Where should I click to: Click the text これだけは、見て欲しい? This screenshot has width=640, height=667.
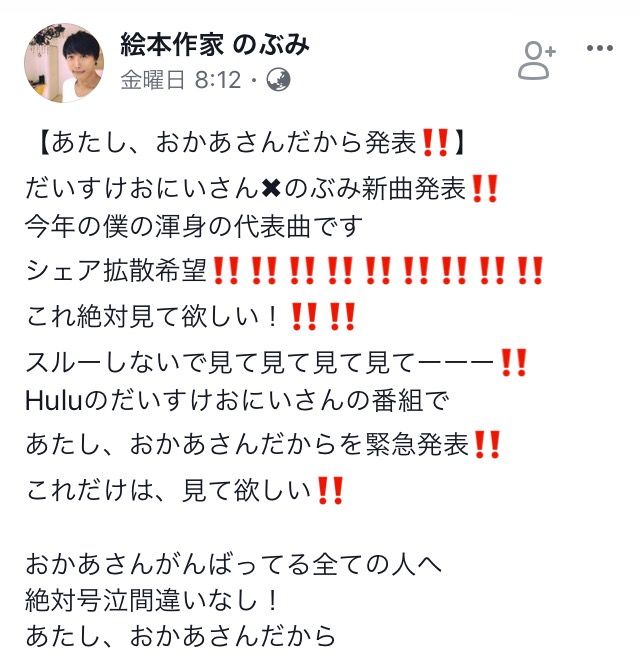(x=169, y=490)
